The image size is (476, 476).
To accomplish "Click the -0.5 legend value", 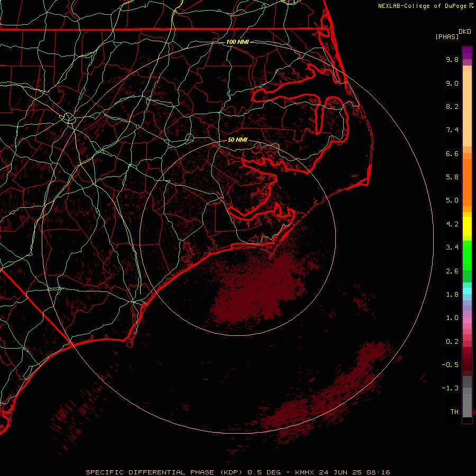I will coord(450,365).
